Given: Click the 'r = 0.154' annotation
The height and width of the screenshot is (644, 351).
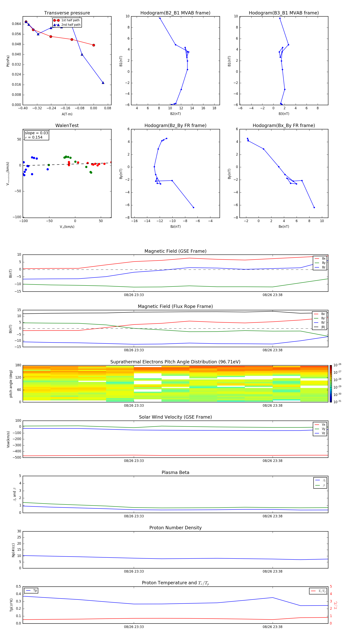Looking at the screenshot, I should [34, 137].
